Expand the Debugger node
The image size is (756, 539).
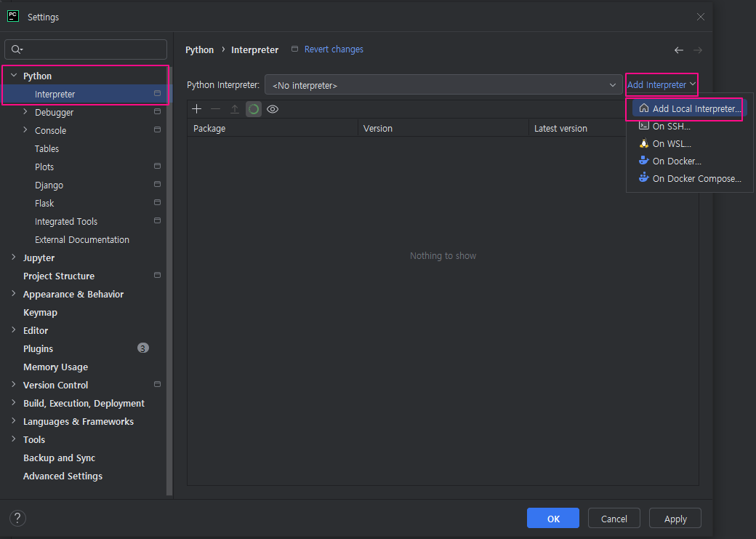(x=25, y=112)
